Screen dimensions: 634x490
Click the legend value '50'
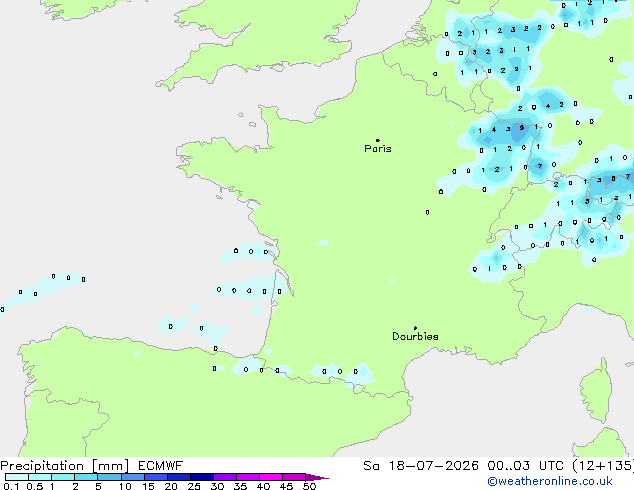click(x=309, y=486)
